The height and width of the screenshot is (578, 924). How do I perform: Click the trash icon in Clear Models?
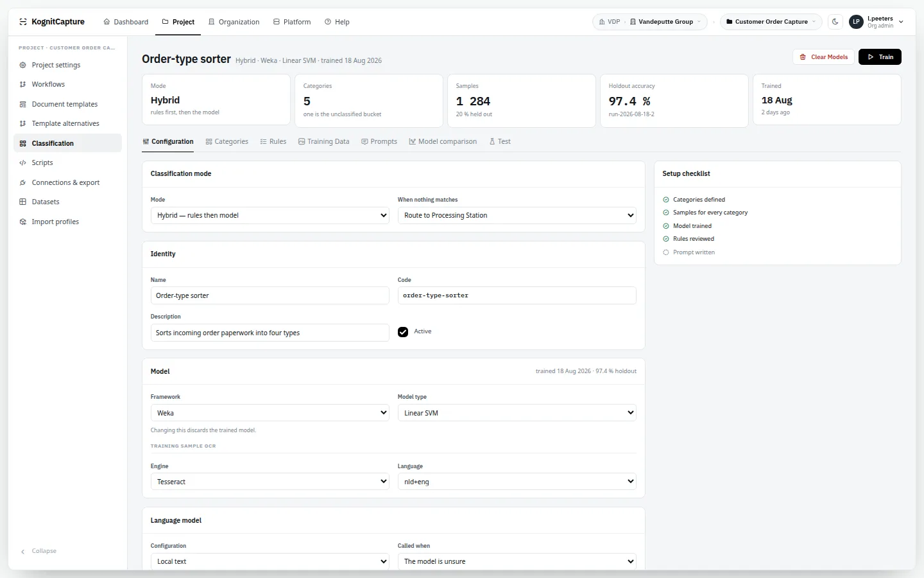tap(803, 57)
